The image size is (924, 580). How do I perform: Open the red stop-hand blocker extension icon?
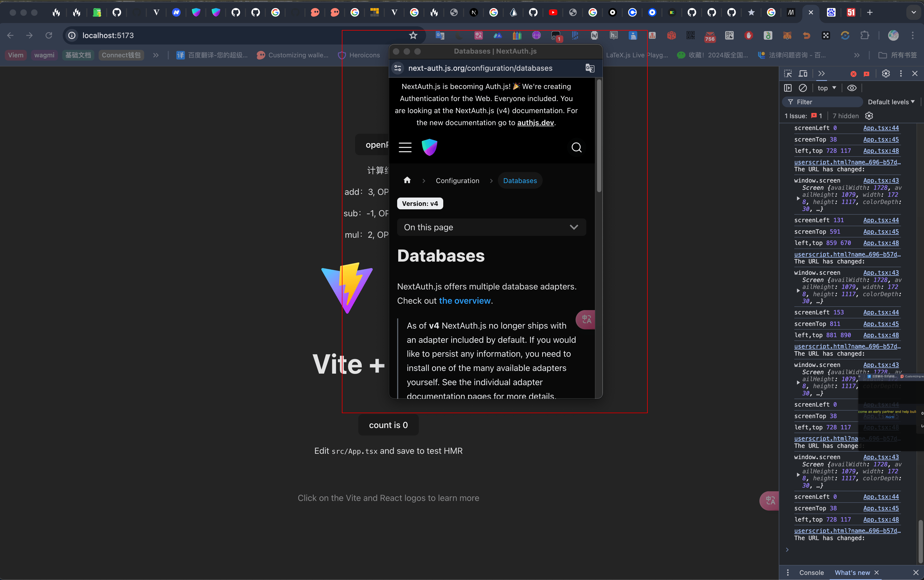tap(748, 35)
